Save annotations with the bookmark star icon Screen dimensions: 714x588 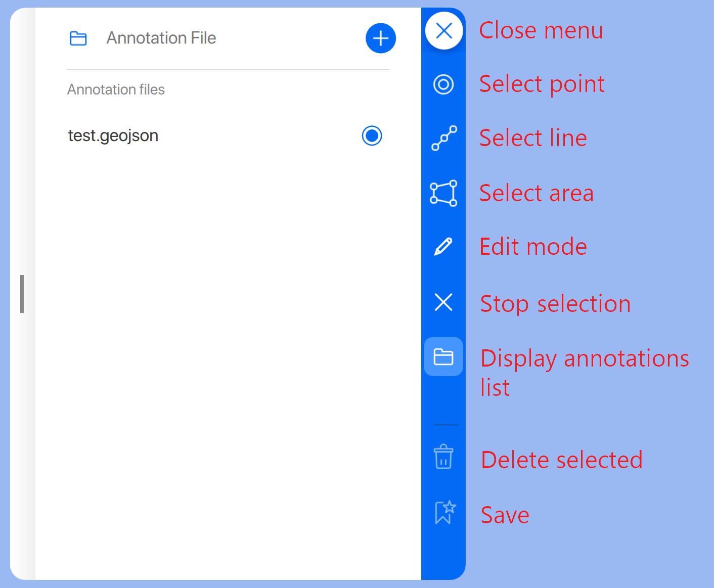click(444, 512)
